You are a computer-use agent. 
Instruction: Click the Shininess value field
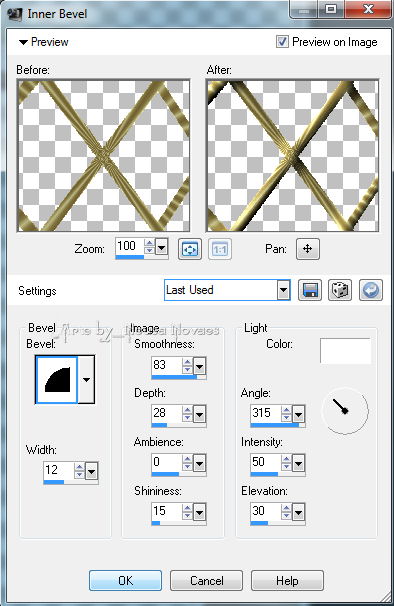[x=167, y=511]
